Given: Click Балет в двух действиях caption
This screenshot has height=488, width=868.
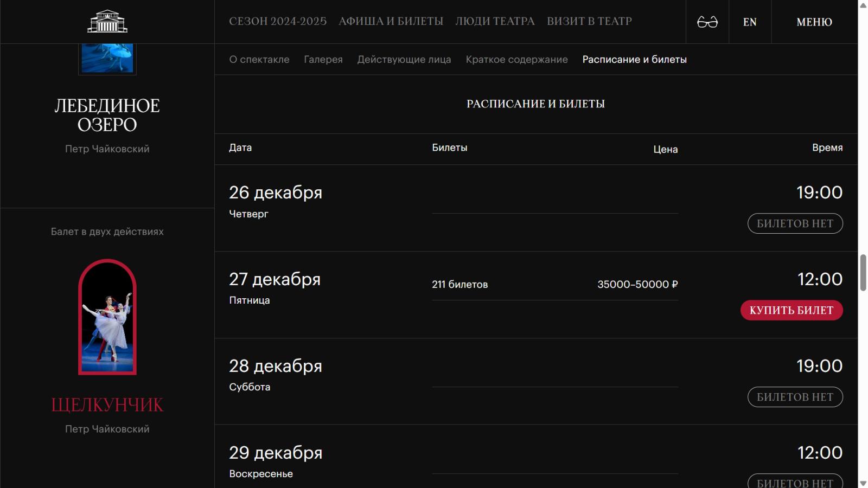Looking at the screenshot, I should (x=107, y=232).
